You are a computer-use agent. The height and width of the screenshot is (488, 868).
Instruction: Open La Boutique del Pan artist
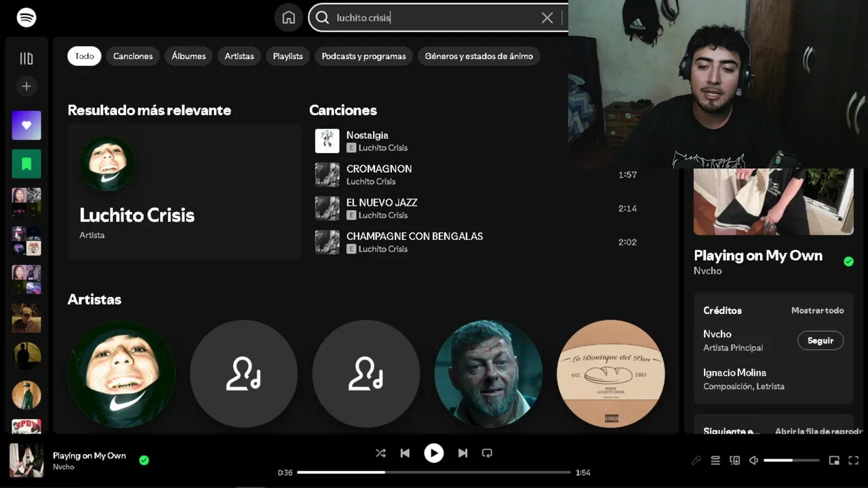(610, 374)
